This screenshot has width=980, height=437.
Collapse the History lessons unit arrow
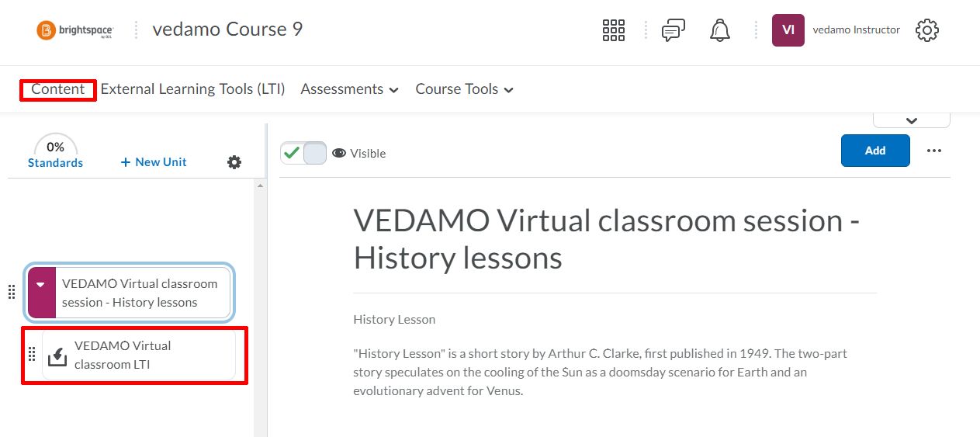[41, 285]
